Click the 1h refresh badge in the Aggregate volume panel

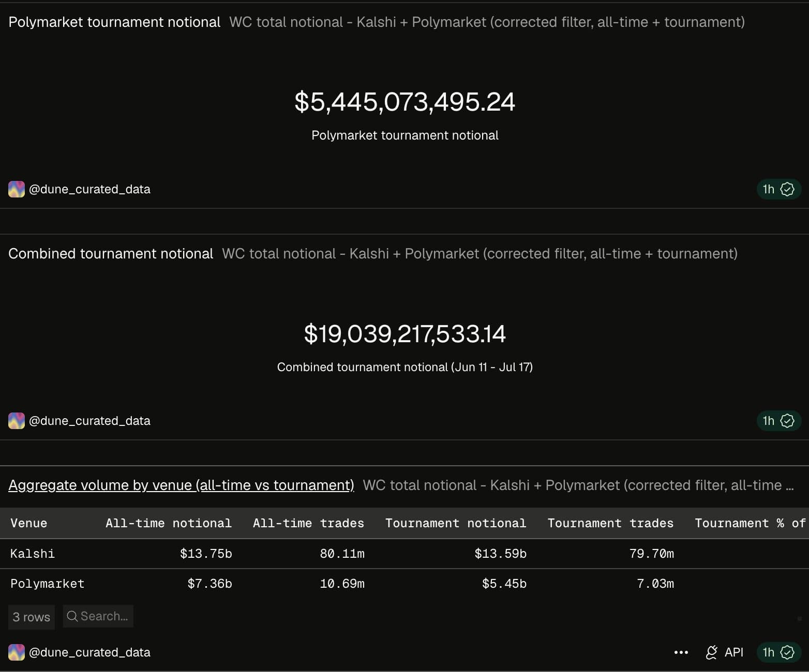pos(778,652)
